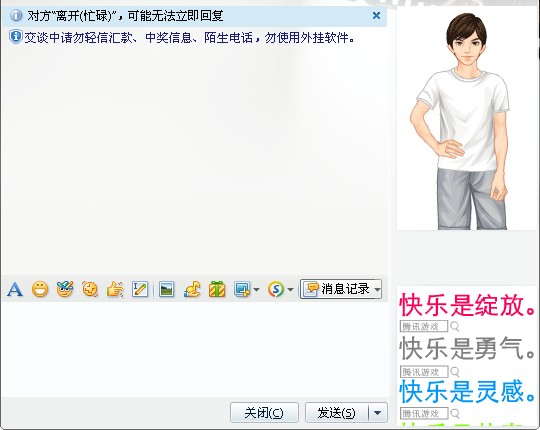Select the magic emoticon icon

[x=65, y=289]
